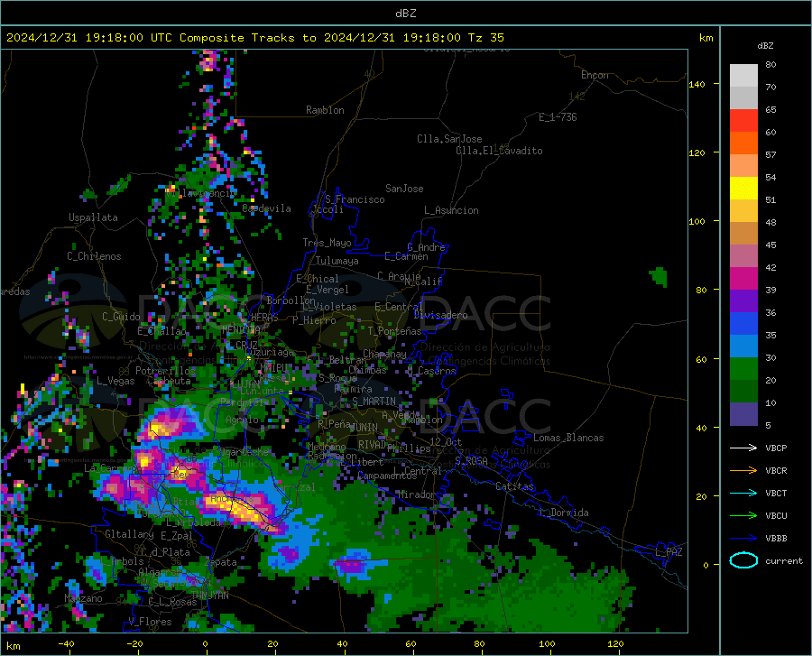This screenshot has width=812, height=656.
Task: Click the L_Dormida label
Action: pyautogui.click(x=563, y=513)
